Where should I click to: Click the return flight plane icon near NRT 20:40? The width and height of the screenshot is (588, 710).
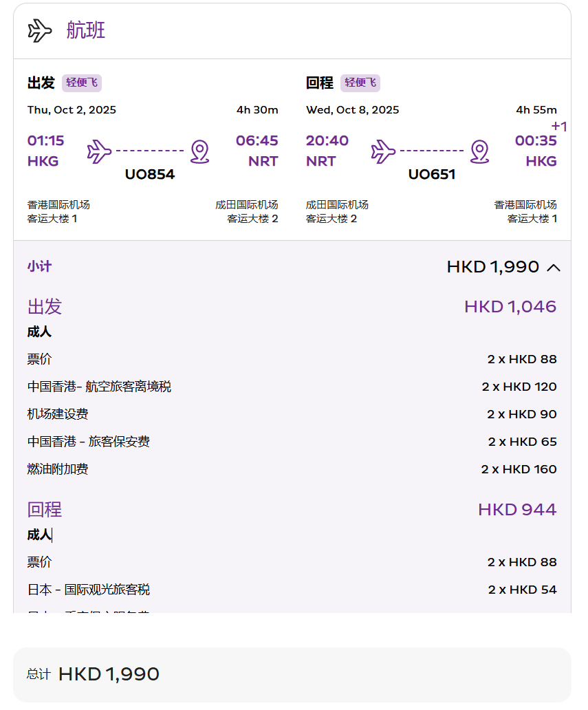coord(383,151)
